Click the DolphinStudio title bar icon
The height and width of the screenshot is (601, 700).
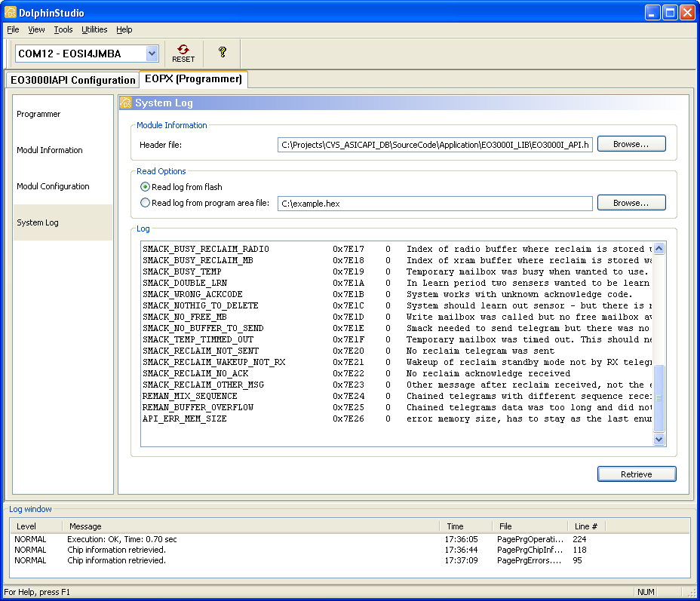(10, 13)
